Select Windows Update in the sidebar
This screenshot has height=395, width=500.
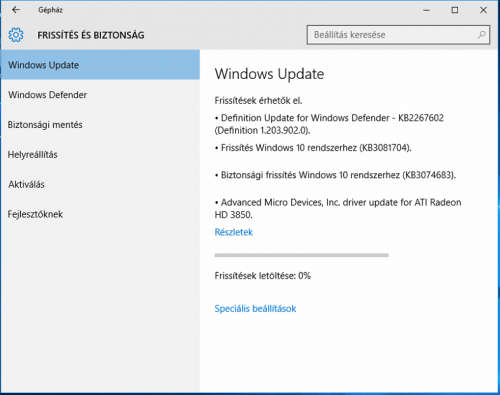[100, 65]
